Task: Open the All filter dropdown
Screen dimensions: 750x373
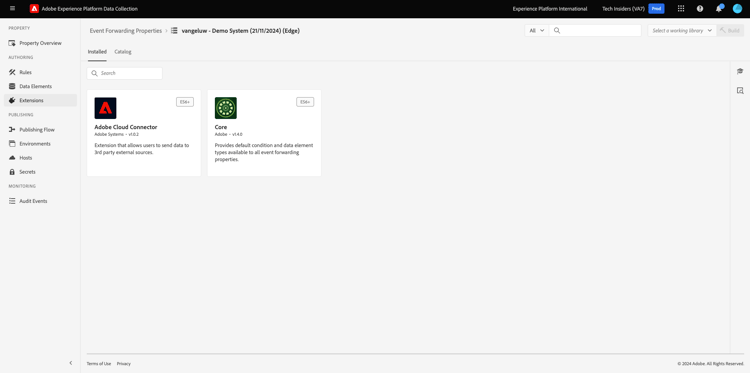Action: pyautogui.click(x=537, y=30)
